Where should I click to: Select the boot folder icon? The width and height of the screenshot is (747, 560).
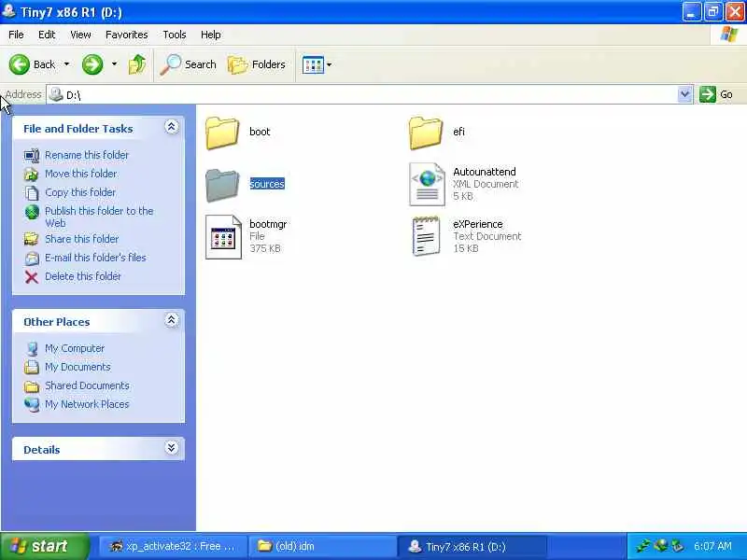coord(222,133)
